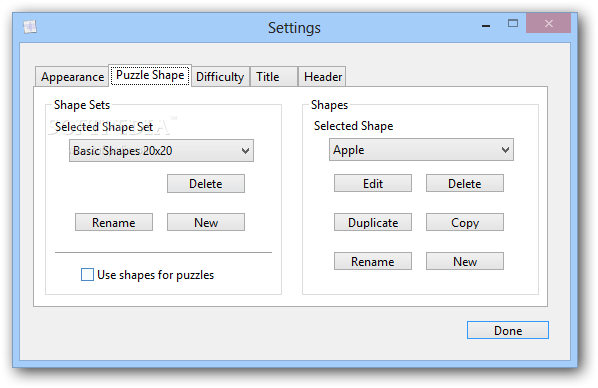The height and width of the screenshot is (388, 598).
Task: Click the app icon in title bar
Action: tap(30, 27)
